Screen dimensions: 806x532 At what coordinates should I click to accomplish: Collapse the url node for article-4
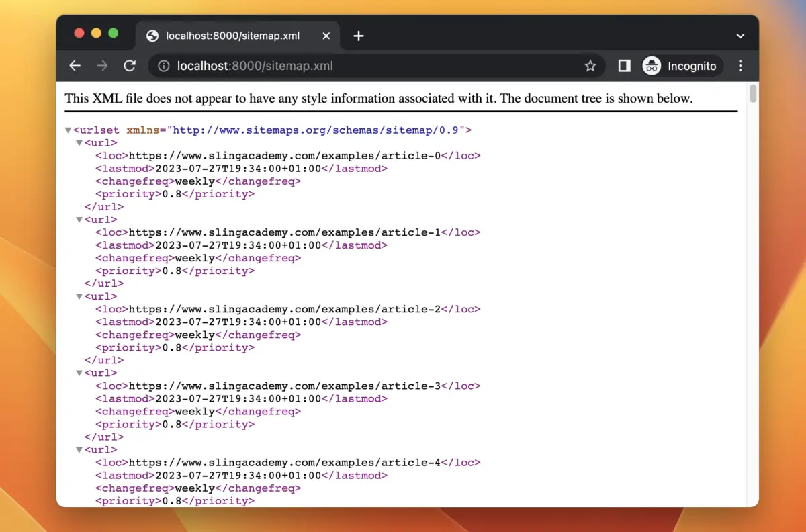click(x=79, y=450)
